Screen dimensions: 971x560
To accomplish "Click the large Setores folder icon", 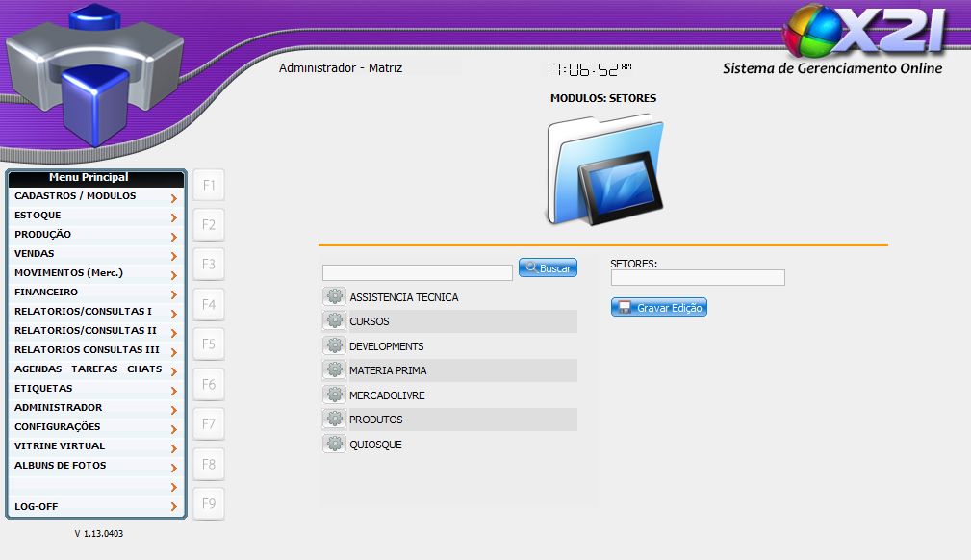I will tap(603, 170).
